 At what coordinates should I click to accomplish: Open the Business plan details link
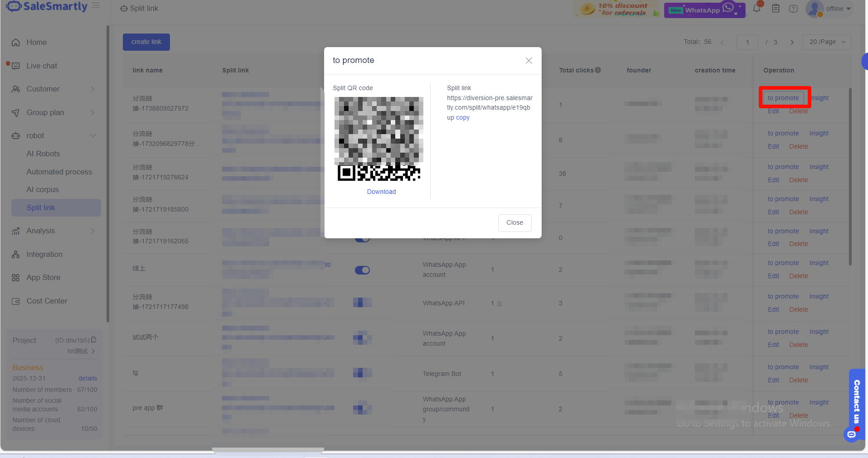tap(88, 378)
